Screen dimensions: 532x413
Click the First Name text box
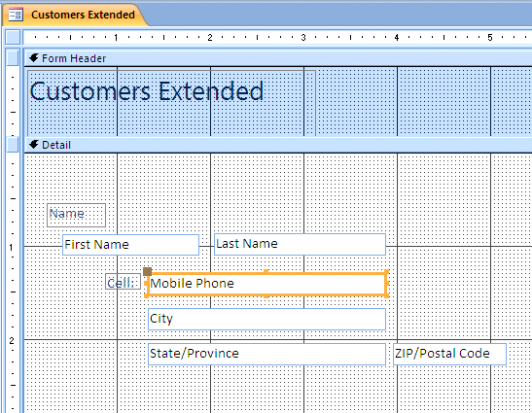130,245
